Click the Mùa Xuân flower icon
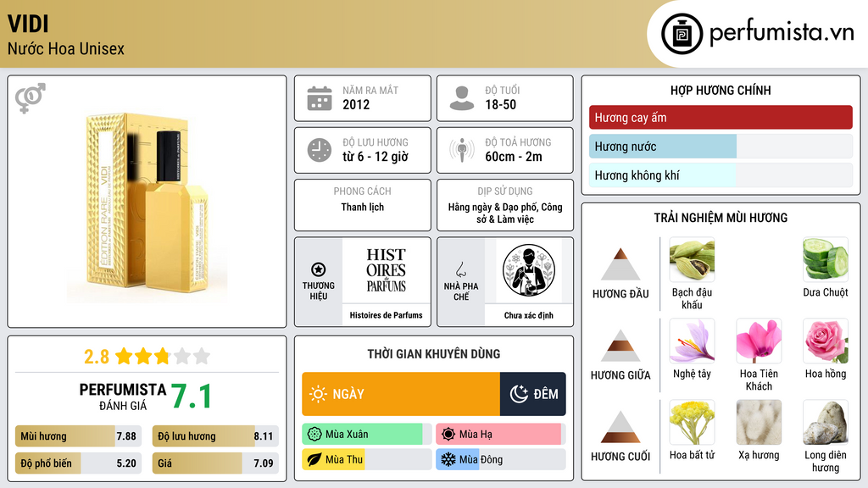This screenshot has height=488, width=868. pos(314,435)
